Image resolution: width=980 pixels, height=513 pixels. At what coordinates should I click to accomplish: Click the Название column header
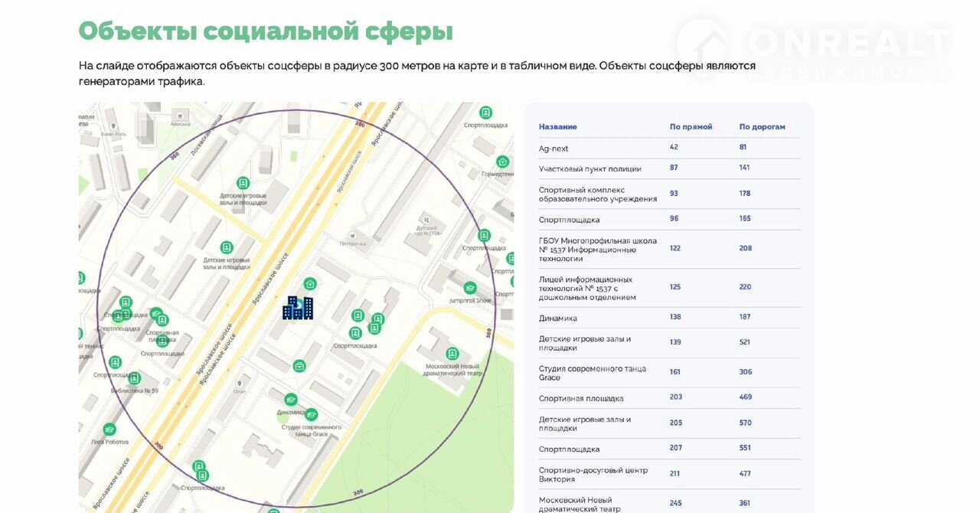click(x=557, y=127)
